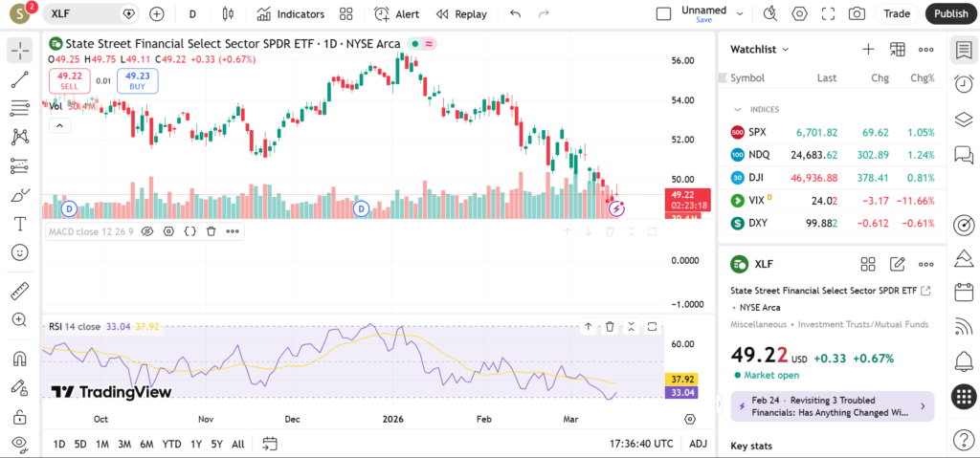Open the Alerts panel in right sidebar
980x458 pixels.
click(964, 84)
